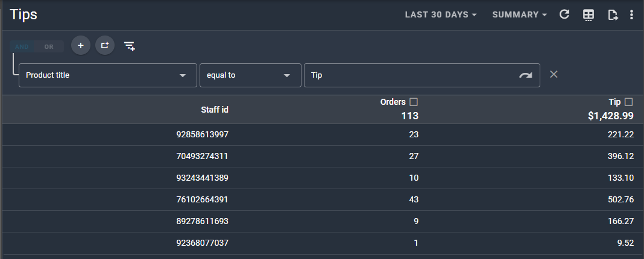The height and width of the screenshot is (259, 644).
Task: Open the table columns settings icon
Action: point(588,15)
